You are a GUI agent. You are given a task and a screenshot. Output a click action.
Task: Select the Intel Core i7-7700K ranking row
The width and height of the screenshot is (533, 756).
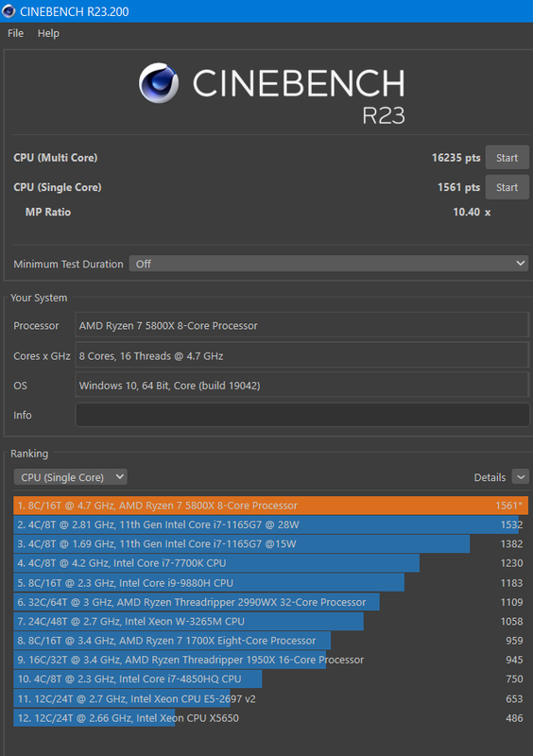(270, 563)
